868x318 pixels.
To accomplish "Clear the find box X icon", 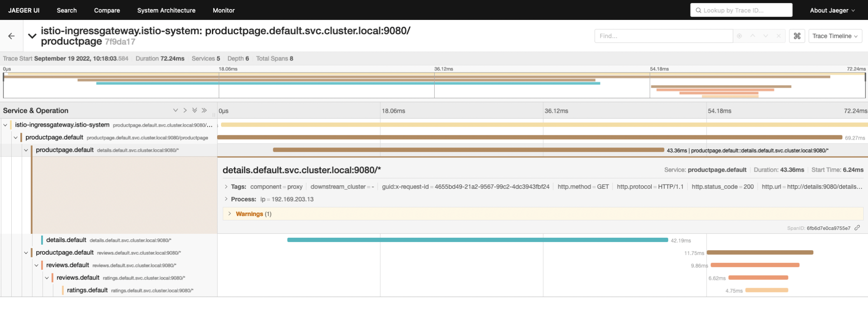I will (779, 36).
